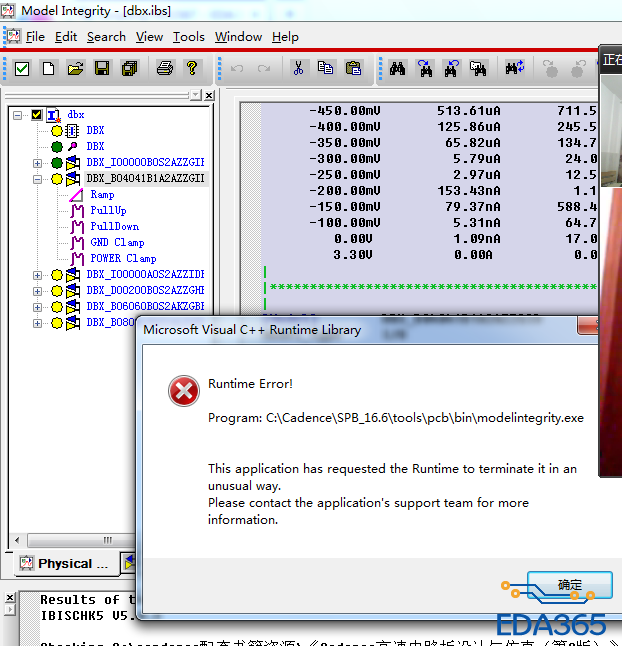Select the DBX component tree item with chip icon
Viewport: 622px width, 646px height.
95,131
